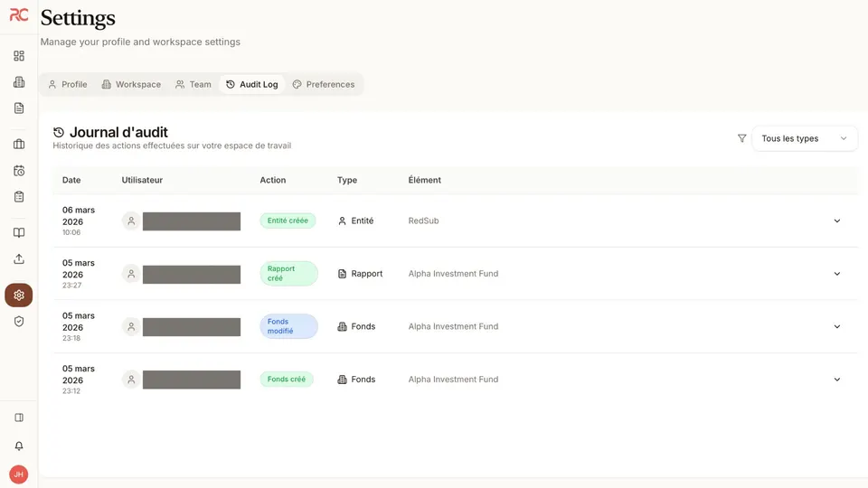Screen dimensions: 868x488
Task: Select the Audit Log tab
Action: click(x=252, y=84)
